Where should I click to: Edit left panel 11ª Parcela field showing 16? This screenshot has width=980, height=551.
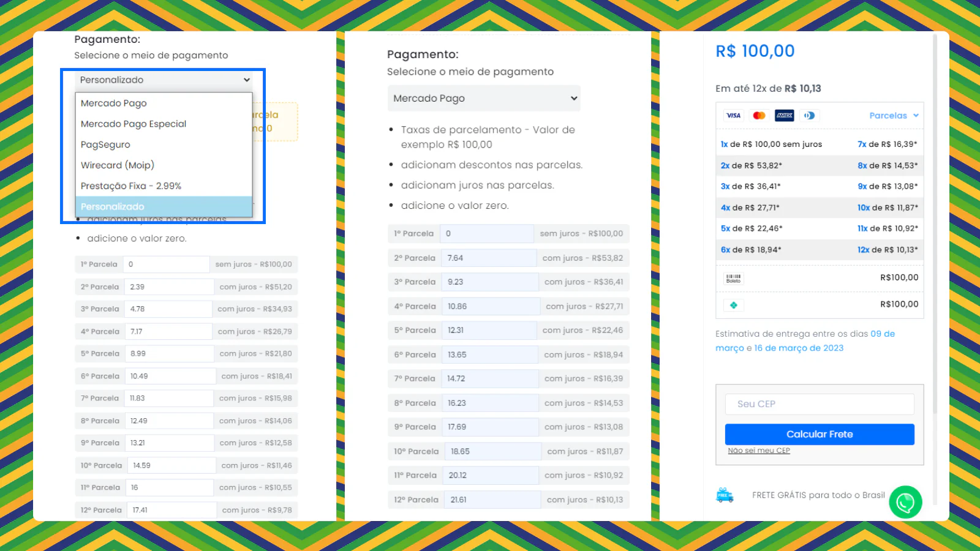170,488
